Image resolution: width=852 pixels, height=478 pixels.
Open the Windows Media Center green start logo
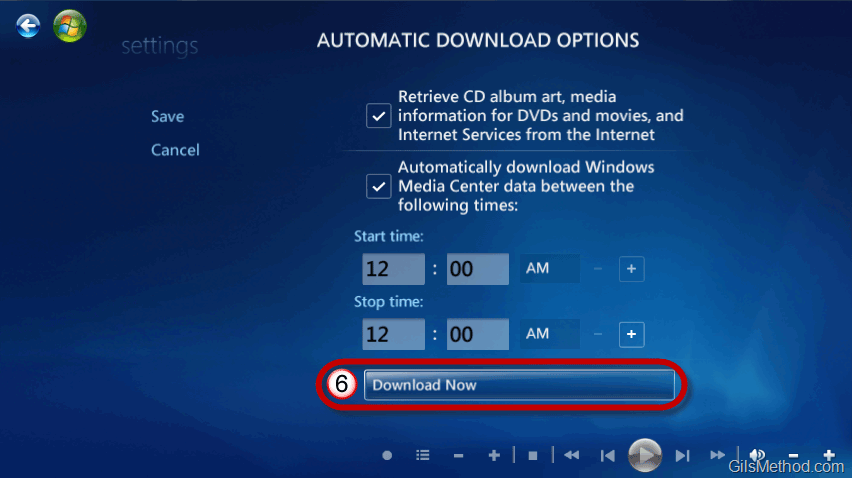pyautogui.click(x=70, y=26)
